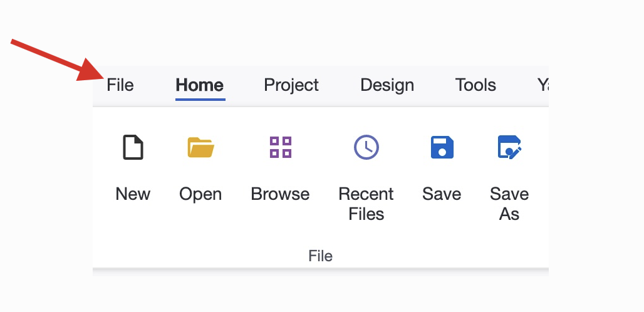The image size is (644, 312).
Task: Click the 'Save As' text label
Action: 509,204
